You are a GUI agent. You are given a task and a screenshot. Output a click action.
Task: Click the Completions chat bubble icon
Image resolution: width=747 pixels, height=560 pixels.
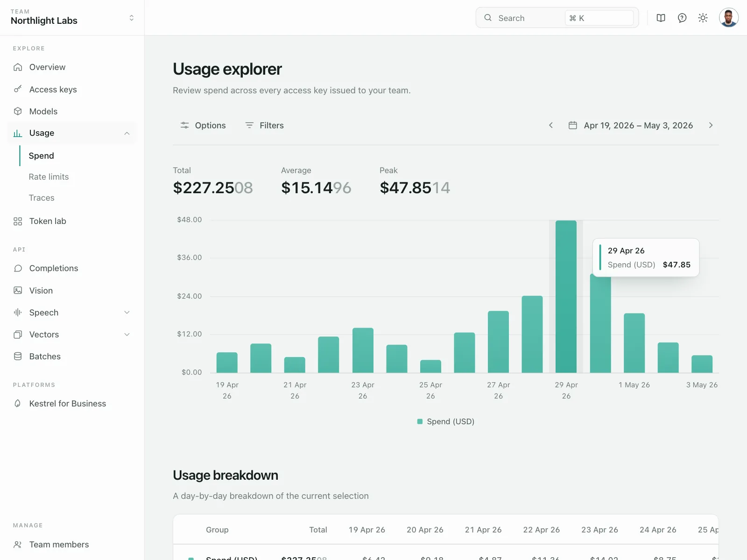click(x=18, y=268)
